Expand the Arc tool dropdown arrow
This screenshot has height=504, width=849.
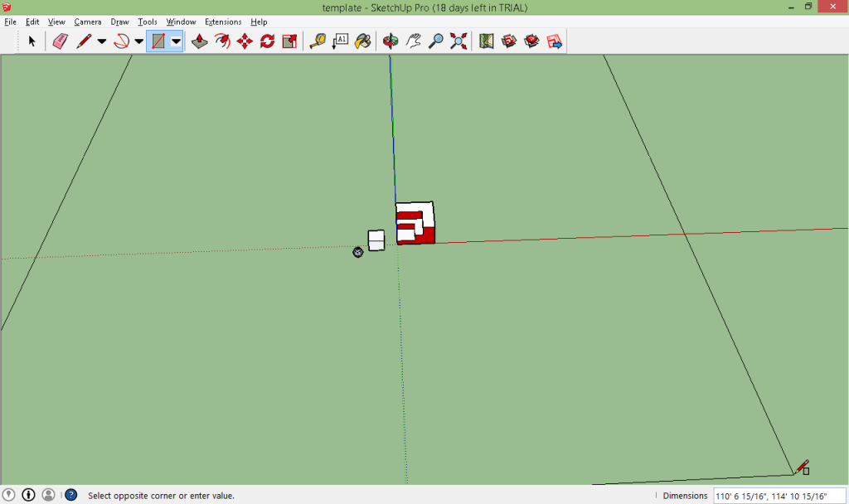pyautogui.click(x=139, y=41)
